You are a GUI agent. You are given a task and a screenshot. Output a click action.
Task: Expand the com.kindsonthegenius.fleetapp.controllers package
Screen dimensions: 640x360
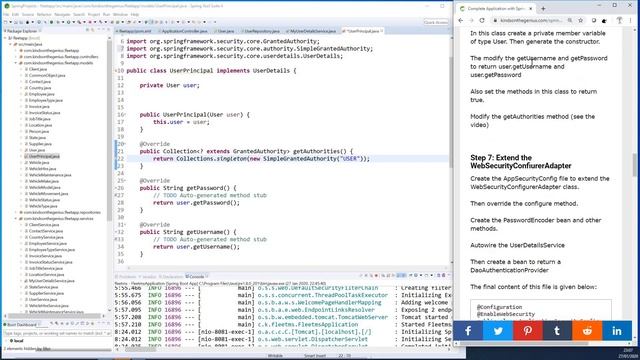click(16, 57)
